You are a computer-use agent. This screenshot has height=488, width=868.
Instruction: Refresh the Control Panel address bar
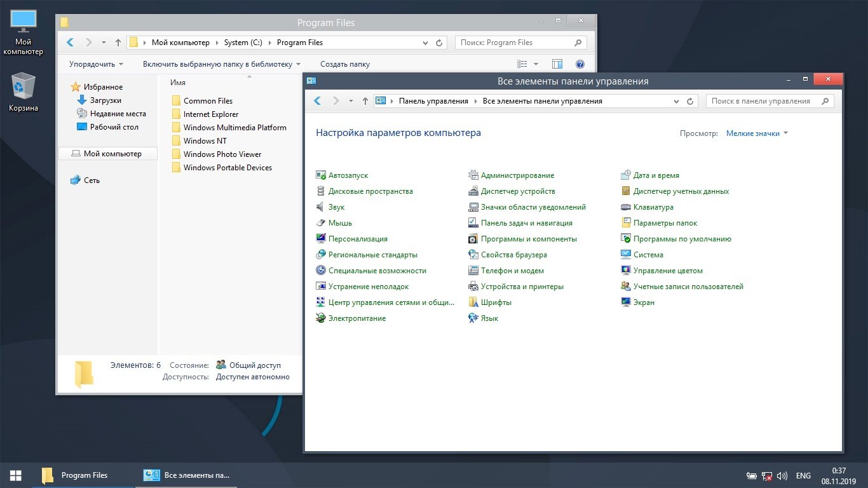pyautogui.click(x=691, y=101)
